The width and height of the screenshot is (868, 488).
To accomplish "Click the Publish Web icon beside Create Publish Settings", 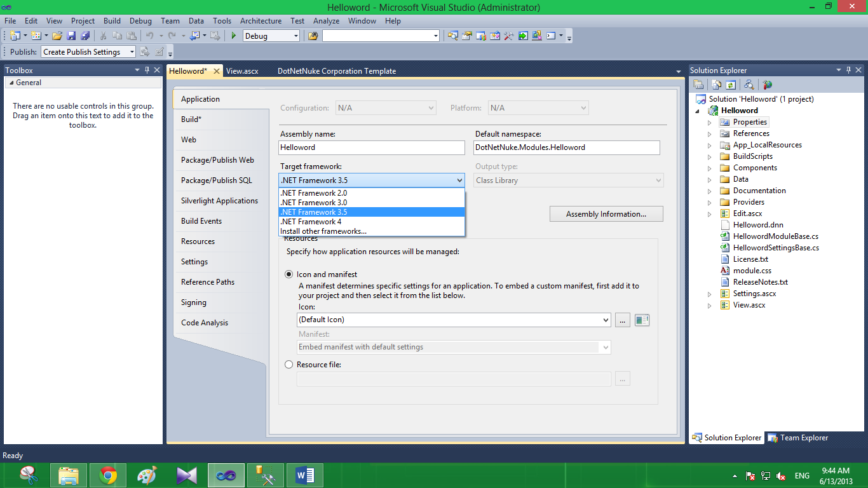I will (x=145, y=51).
